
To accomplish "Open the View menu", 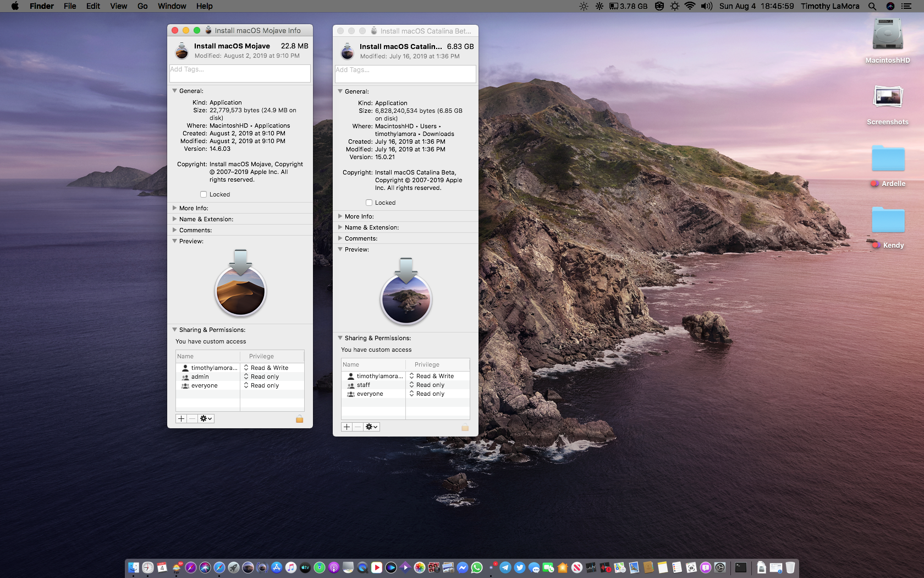I will 118,6.
